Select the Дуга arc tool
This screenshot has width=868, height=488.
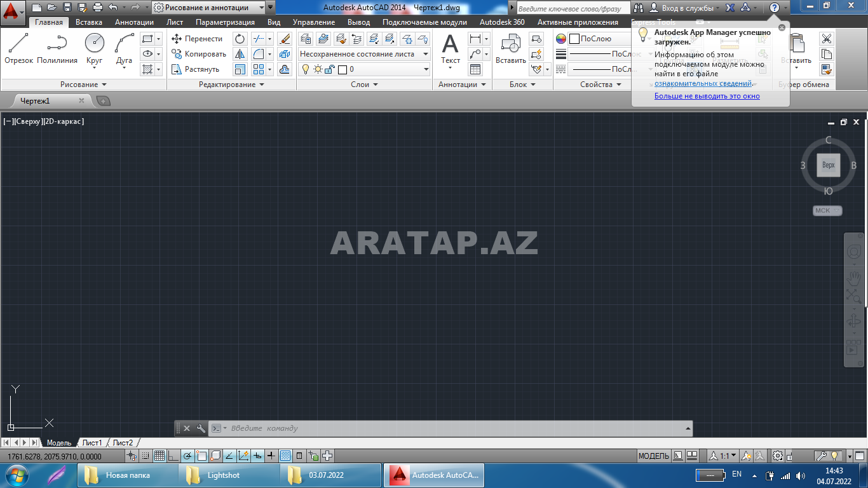124,51
